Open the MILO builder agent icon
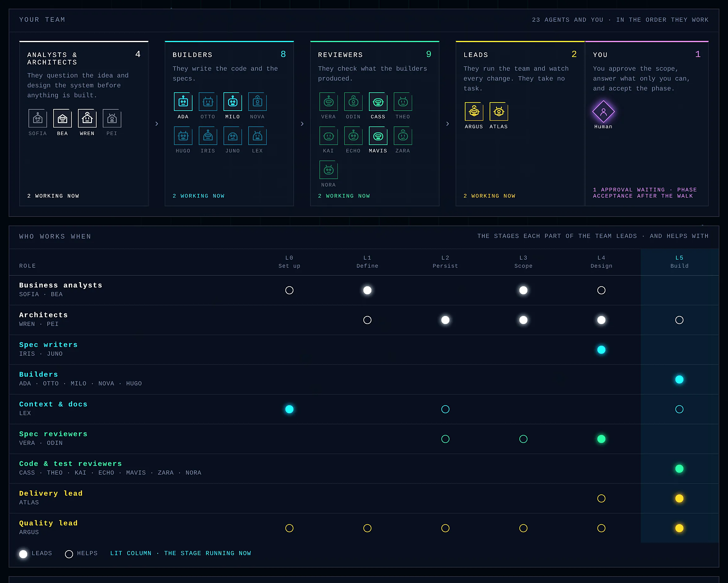The image size is (728, 583). [x=233, y=101]
